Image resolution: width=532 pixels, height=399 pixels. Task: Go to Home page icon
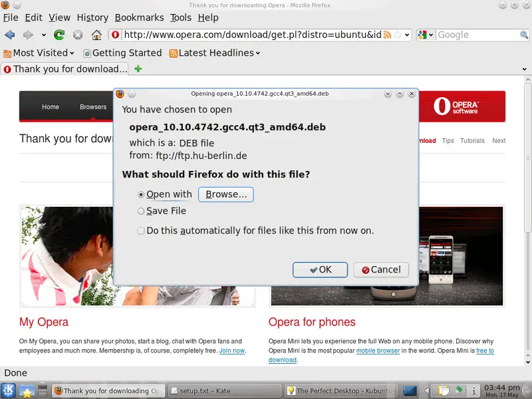click(x=96, y=35)
